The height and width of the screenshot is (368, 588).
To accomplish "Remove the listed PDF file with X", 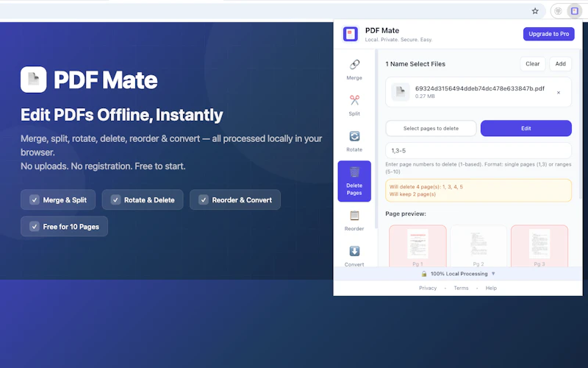I will (559, 93).
